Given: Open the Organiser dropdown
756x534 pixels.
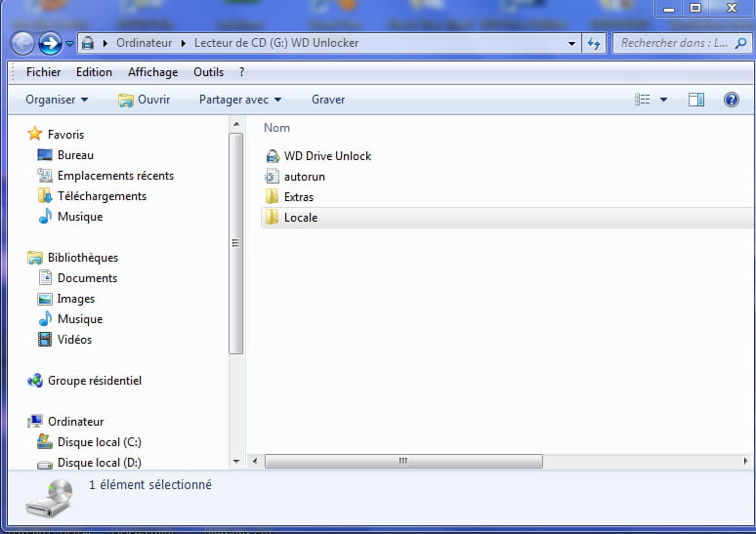Looking at the screenshot, I should coord(57,100).
